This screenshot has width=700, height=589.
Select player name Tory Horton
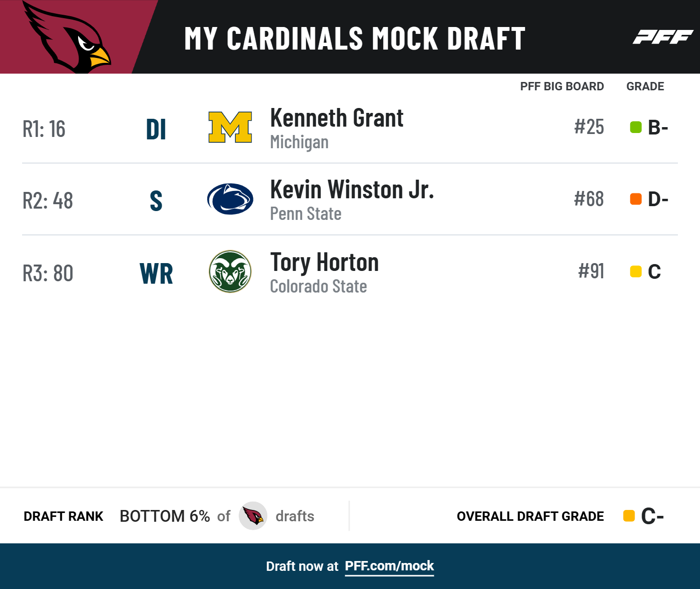coord(324,262)
